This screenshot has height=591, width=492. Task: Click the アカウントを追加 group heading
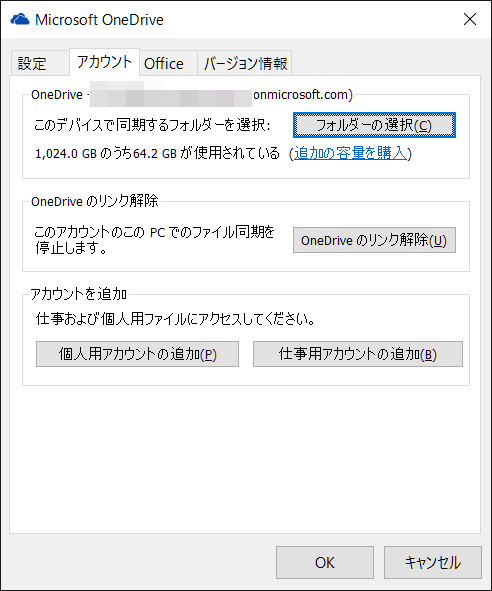click(78, 294)
